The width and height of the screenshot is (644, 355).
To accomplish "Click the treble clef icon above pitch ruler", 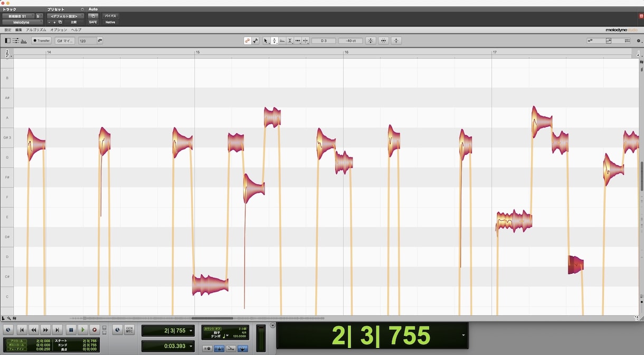I will [7, 53].
